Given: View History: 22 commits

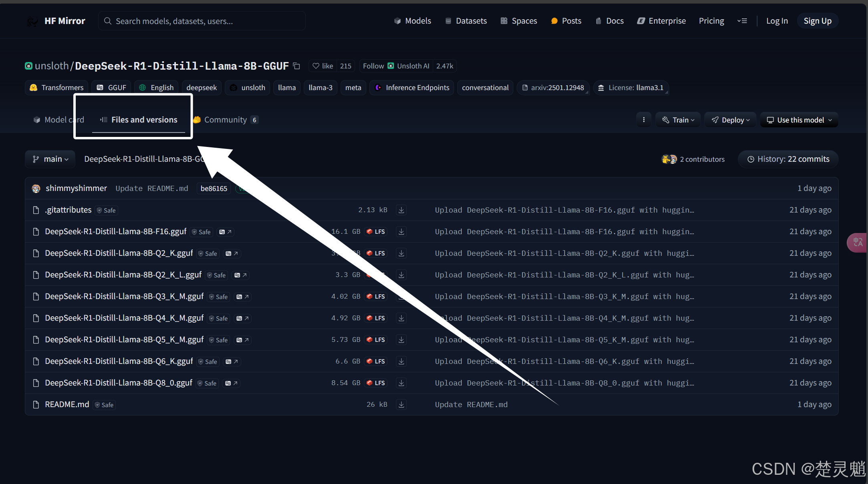Looking at the screenshot, I should tap(788, 159).
